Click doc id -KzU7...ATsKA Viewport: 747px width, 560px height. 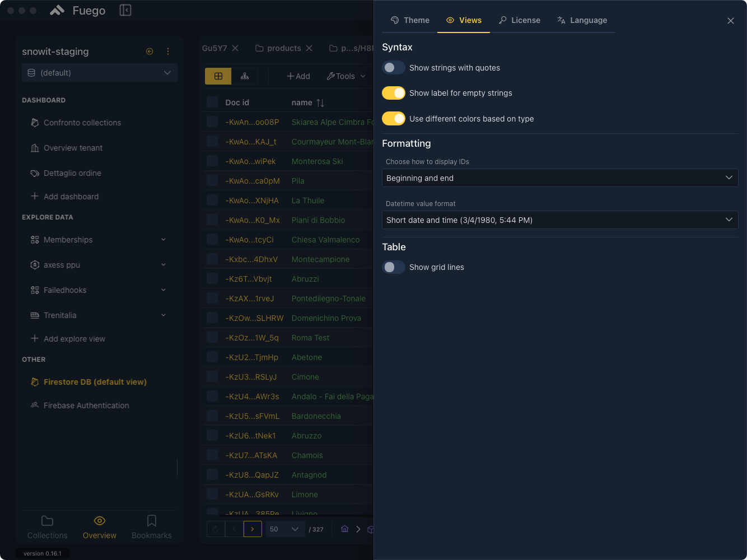[251, 455]
